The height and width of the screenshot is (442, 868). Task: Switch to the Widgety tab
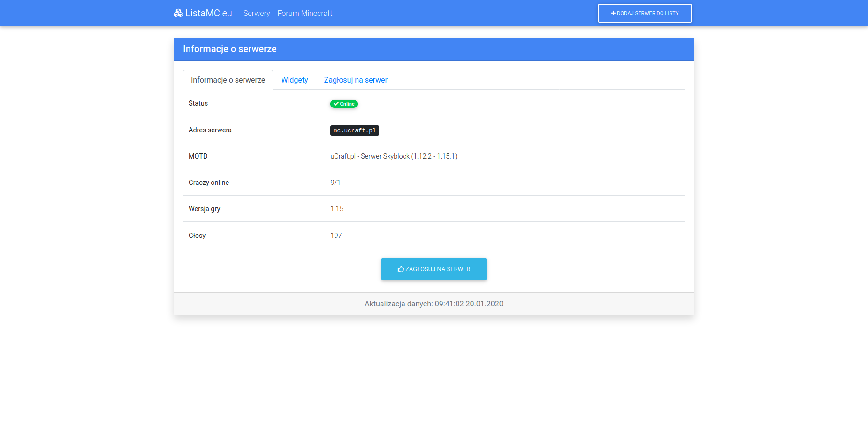click(295, 80)
